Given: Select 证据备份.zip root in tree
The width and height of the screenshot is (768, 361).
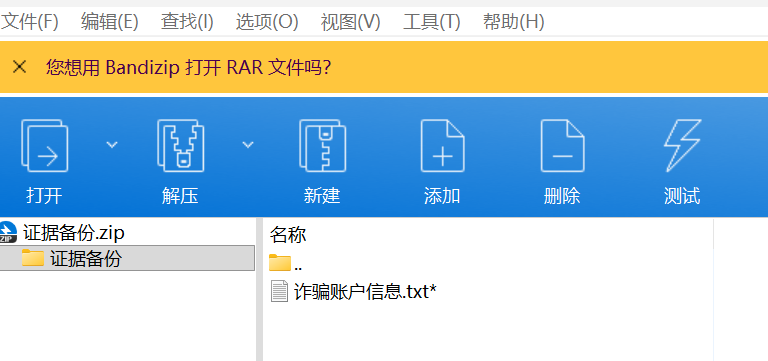Looking at the screenshot, I should pyautogui.click(x=74, y=233).
